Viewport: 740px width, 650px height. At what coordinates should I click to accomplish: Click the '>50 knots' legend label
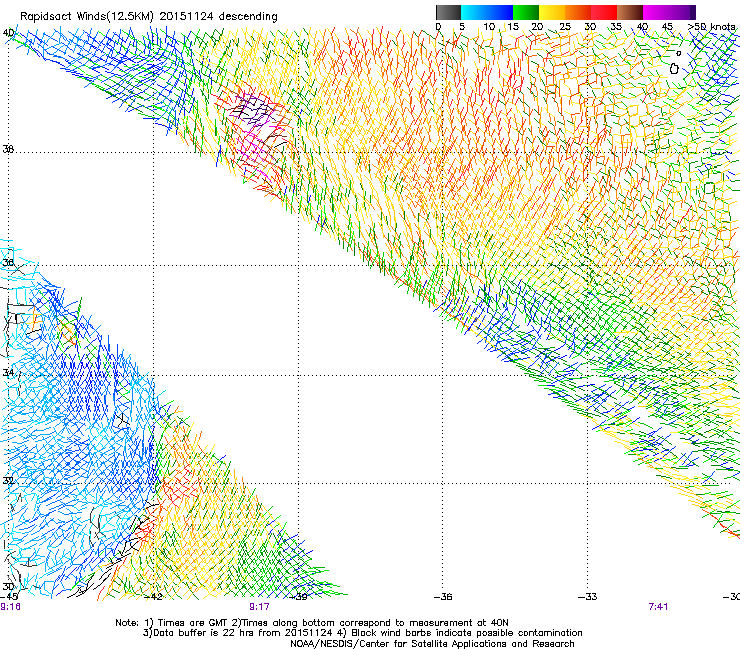point(711,27)
